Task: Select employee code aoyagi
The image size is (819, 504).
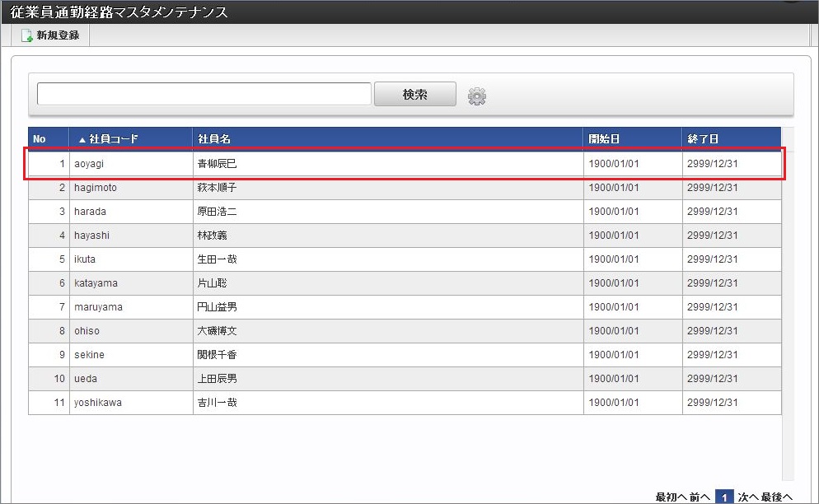Action: [x=89, y=164]
